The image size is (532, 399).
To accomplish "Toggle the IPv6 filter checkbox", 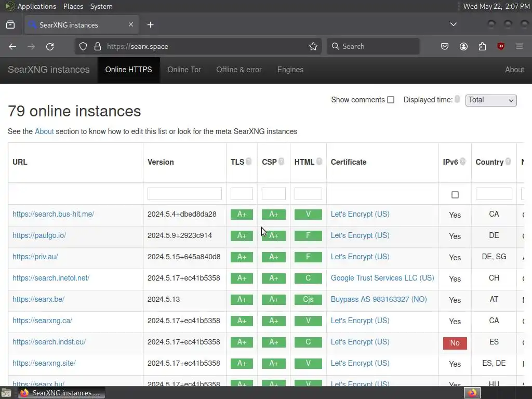I will [455, 195].
